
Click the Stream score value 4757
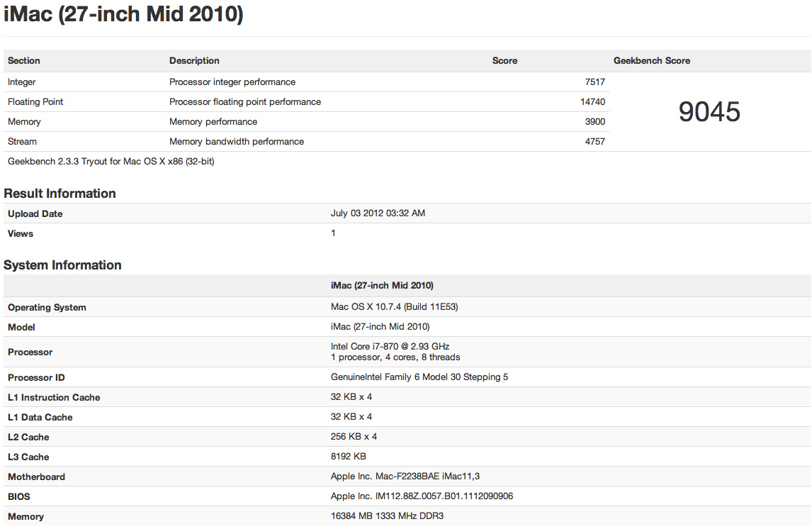click(595, 141)
